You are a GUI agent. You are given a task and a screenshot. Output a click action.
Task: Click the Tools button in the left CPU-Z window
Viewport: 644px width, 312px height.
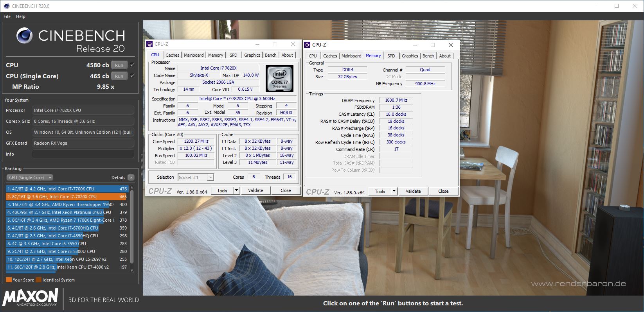pyautogui.click(x=222, y=190)
